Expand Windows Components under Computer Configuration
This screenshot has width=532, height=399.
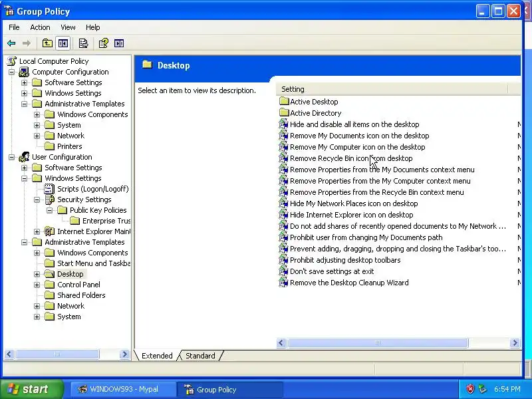point(37,114)
